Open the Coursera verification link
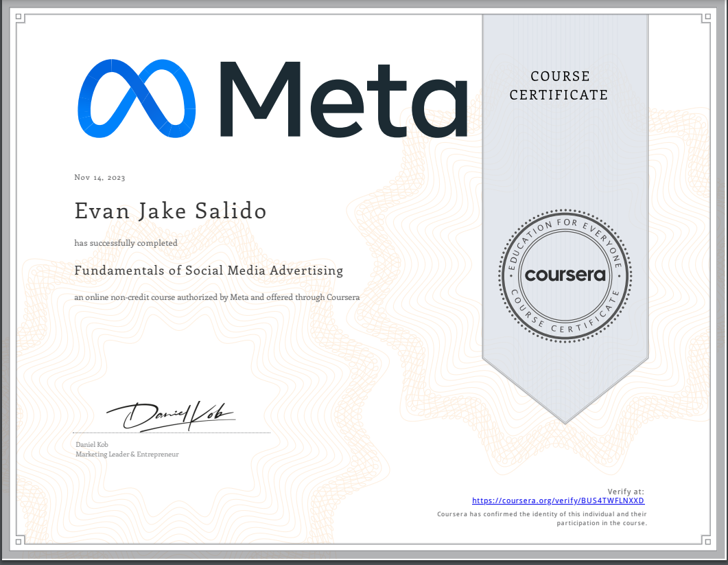 [x=558, y=500]
